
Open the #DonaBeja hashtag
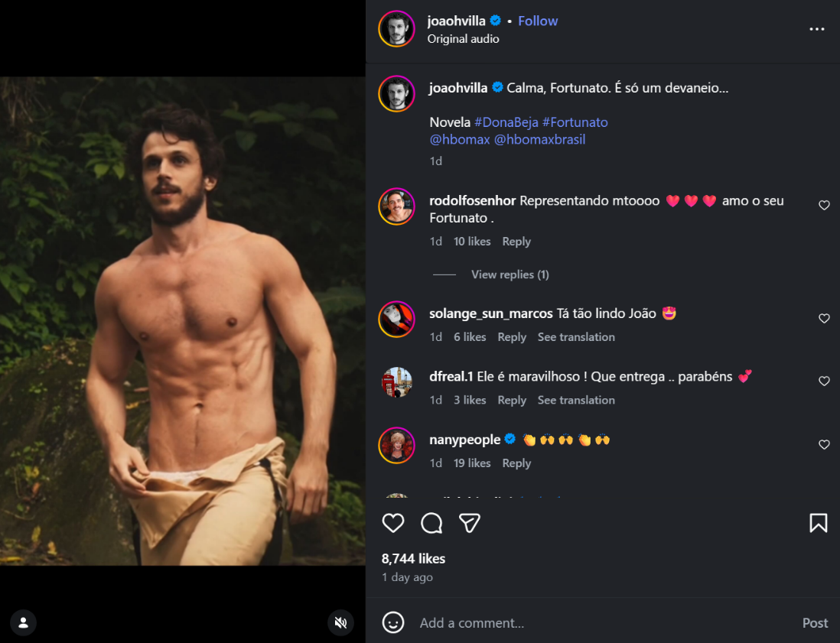pos(506,122)
